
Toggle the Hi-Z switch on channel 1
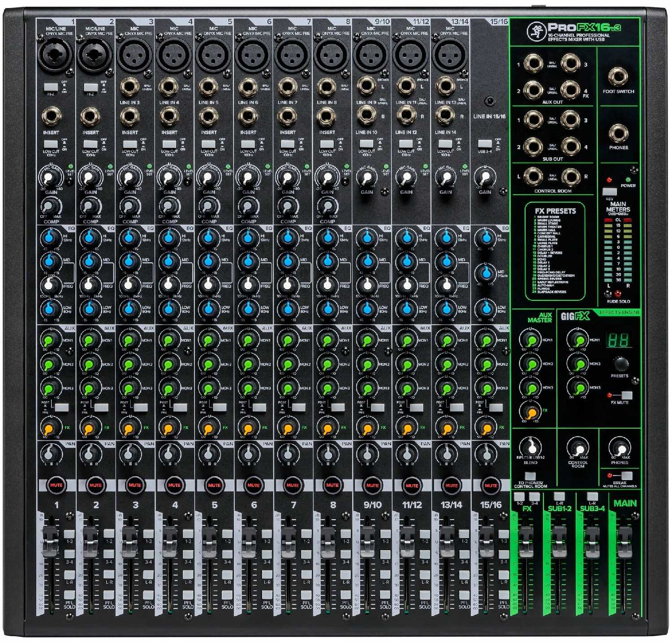[51, 87]
